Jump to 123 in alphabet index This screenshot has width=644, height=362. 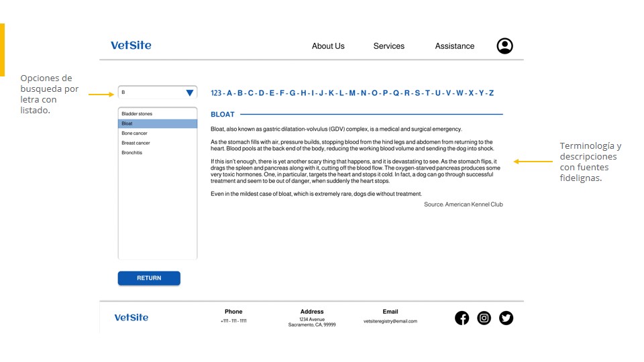pos(216,93)
